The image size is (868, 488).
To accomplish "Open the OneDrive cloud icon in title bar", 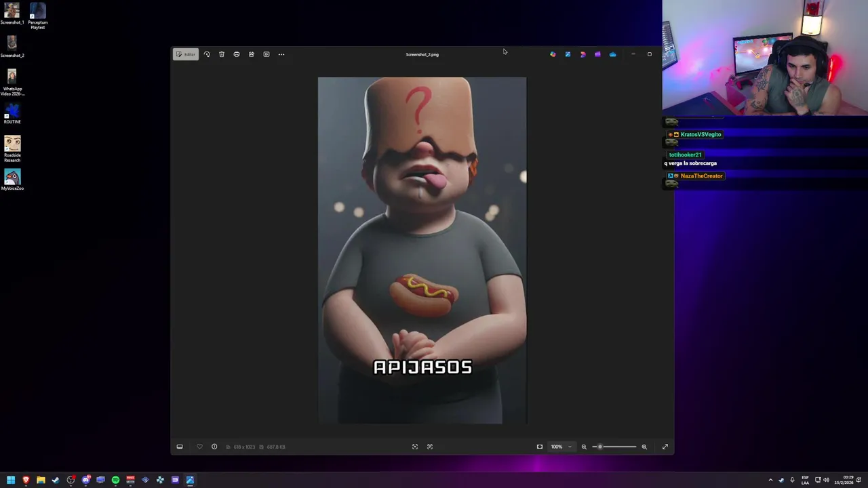I will (x=612, y=54).
